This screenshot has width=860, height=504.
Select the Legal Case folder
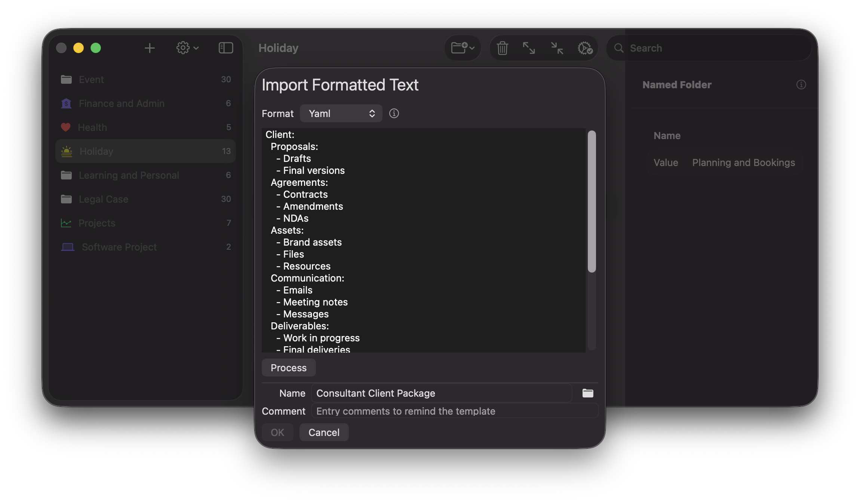[103, 199]
